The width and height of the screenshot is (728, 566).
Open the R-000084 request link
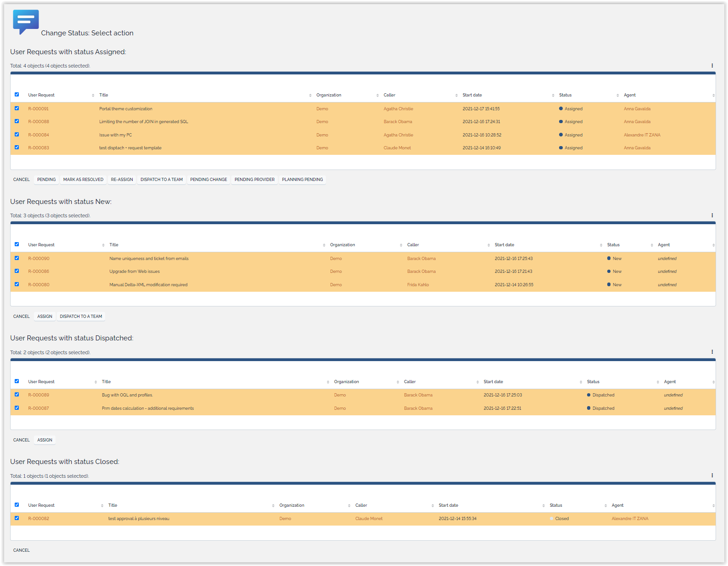pos(39,135)
